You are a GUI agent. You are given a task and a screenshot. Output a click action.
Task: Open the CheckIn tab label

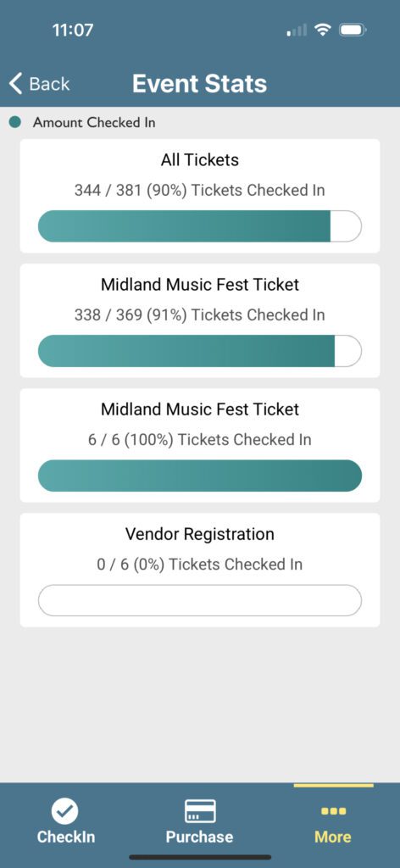pyautogui.click(x=66, y=837)
